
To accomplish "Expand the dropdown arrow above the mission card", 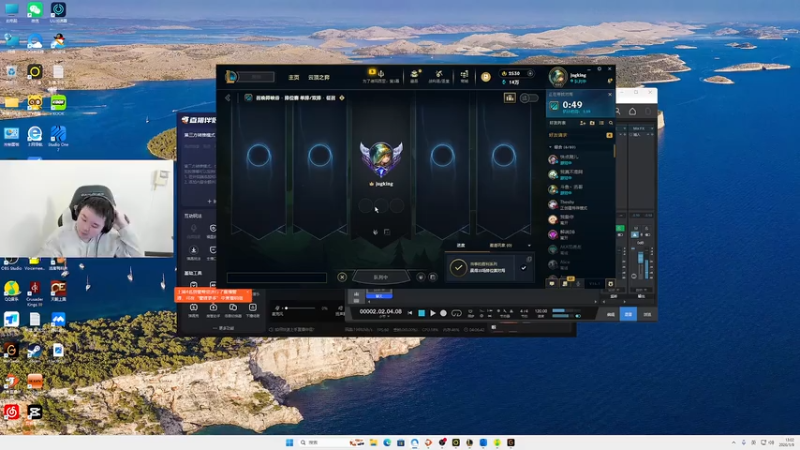I will click(529, 246).
